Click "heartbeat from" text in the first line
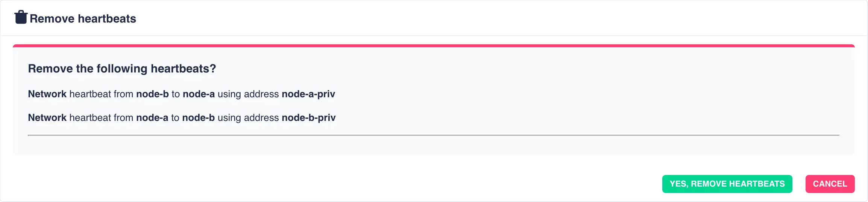The image size is (868, 202). pos(101,94)
